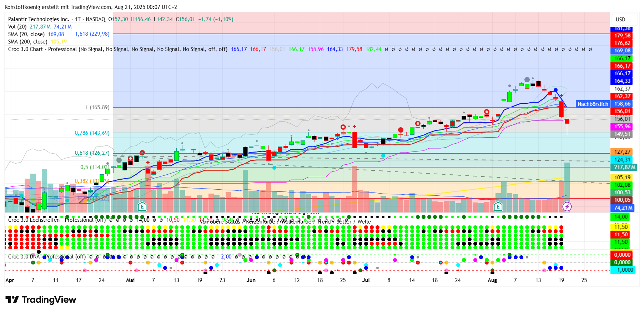Click the TradingView logo at bottom left
The image size is (644, 313).
tap(41, 300)
